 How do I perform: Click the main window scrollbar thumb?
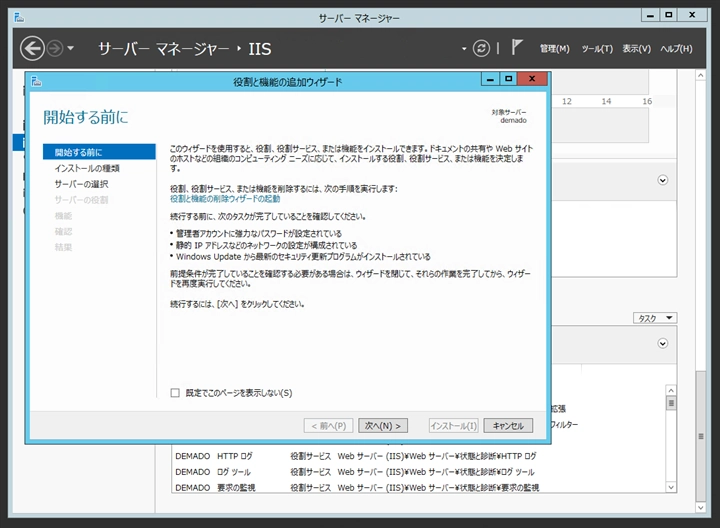(700, 436)
